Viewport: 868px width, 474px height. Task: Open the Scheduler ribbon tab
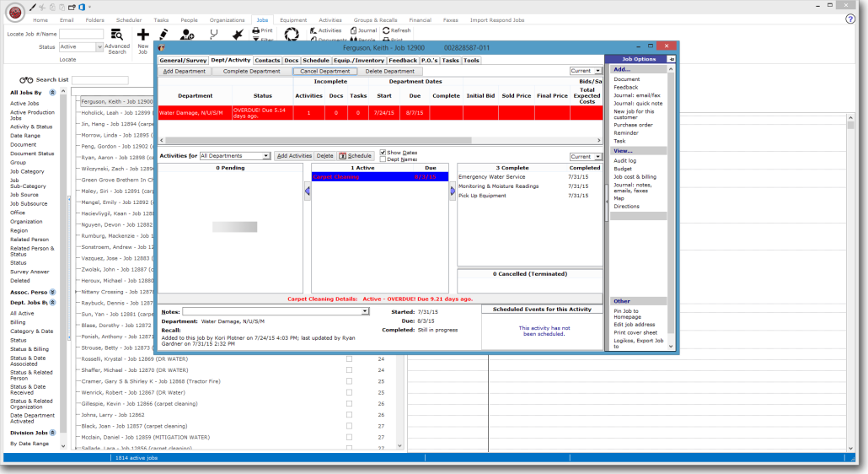[x=129, y=20]
